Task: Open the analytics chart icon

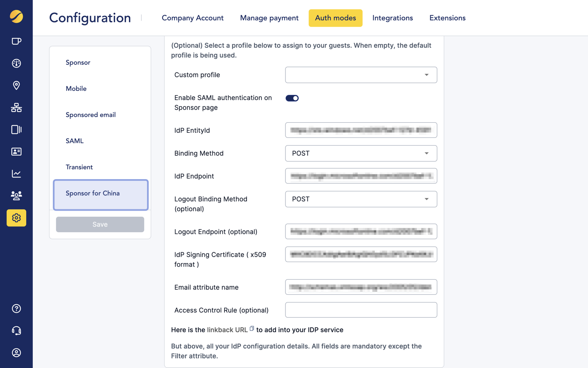Action: point(16,173)
